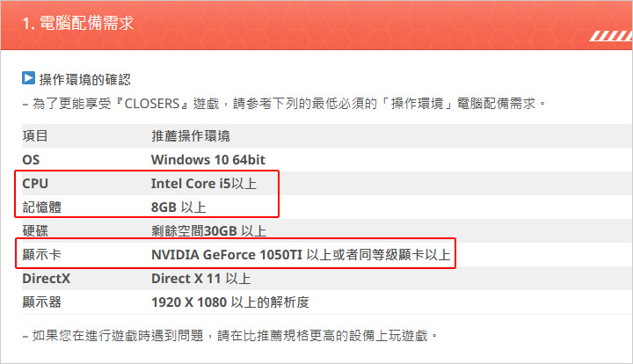Select the Intel Core i5以上 text
This screenshot has height=364, width=633.
(x=204, y=184)
